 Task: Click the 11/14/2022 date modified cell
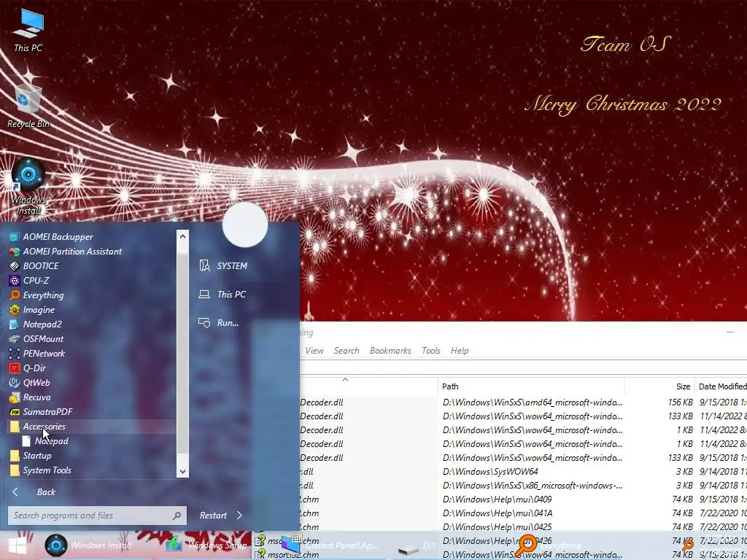[723, 416]
